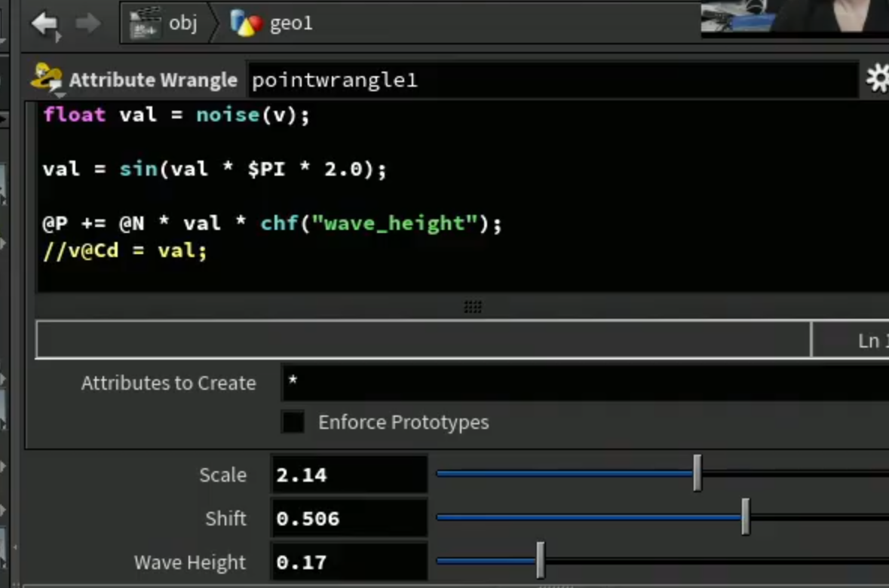Click the obj network path icon
This screenshot has height=588, width=889.
144,23
